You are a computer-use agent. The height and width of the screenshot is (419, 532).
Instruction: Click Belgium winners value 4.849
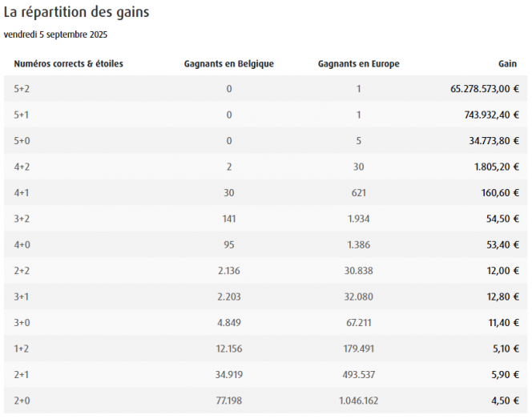point(229,323)
